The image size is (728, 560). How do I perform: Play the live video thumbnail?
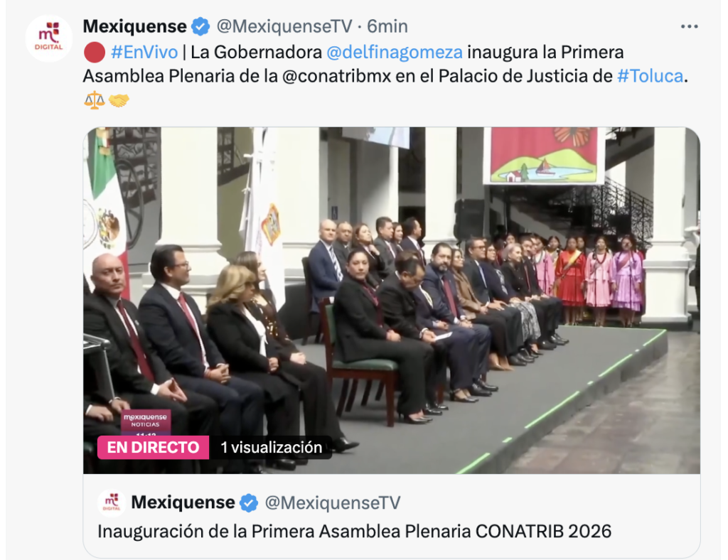point(392,300)
